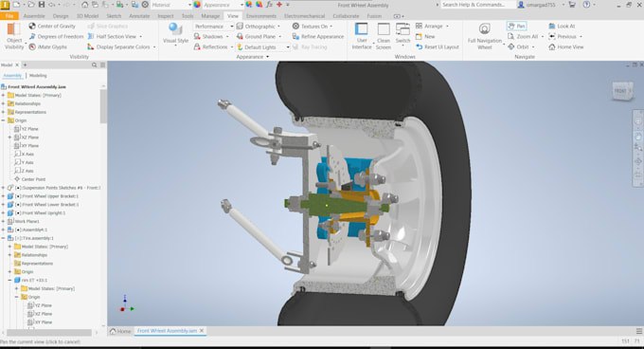Click the browser vertical scrollbar
The image size is (644, 349).
point(103,106)
